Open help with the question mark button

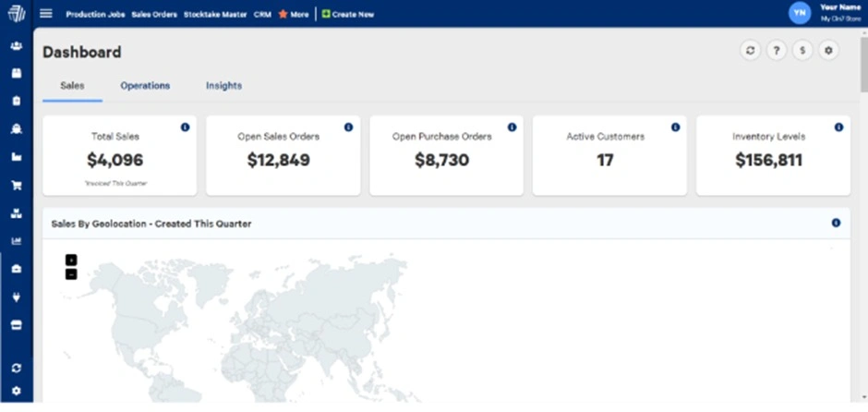tap(777, 52)
